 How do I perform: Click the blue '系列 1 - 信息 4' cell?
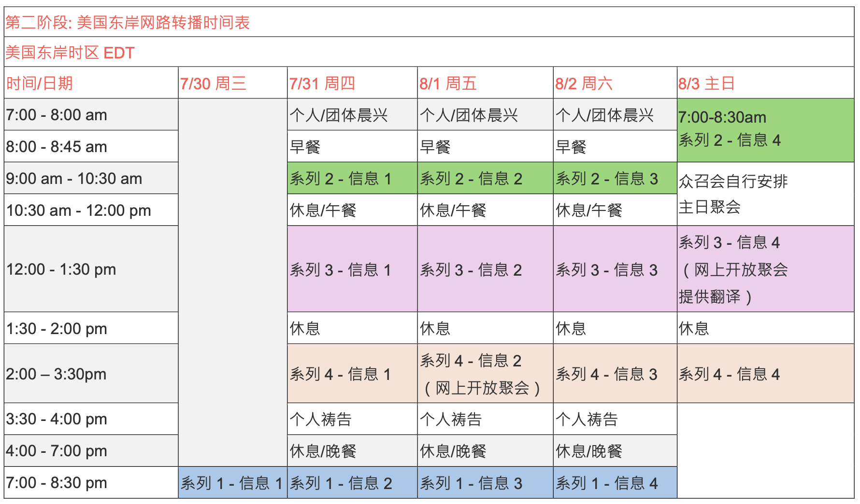615,482
